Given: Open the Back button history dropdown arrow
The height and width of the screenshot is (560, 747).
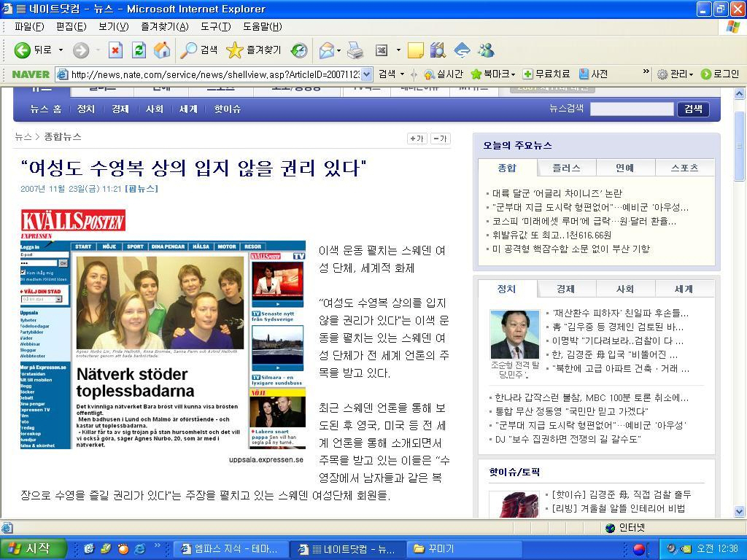Looking at the screenshot, I should 61,50.
